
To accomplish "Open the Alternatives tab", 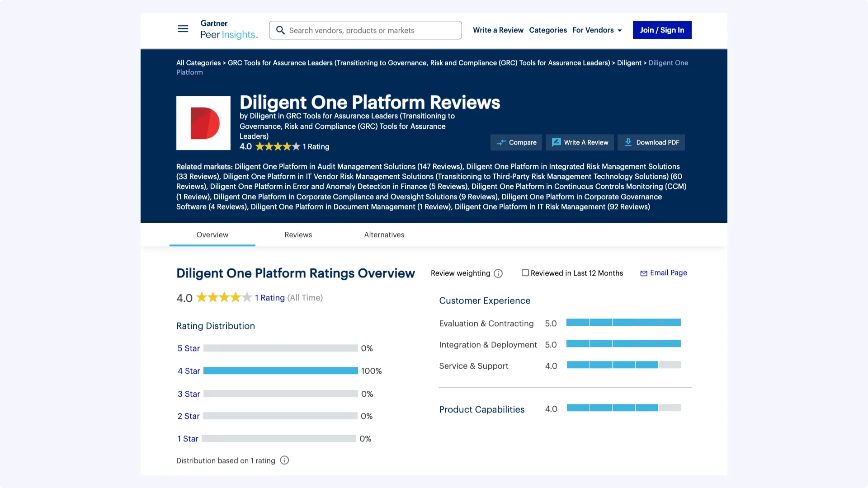I will pos(384,235).
